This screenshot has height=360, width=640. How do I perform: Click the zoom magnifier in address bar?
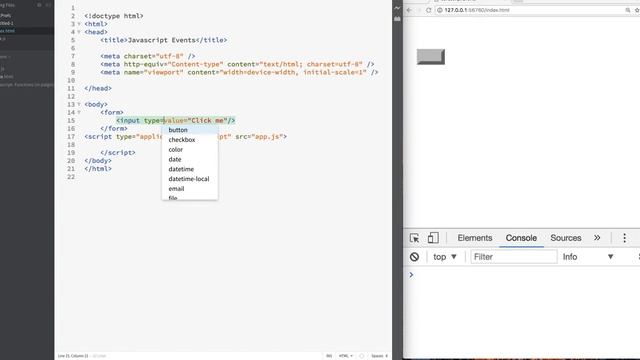[628, 10]
